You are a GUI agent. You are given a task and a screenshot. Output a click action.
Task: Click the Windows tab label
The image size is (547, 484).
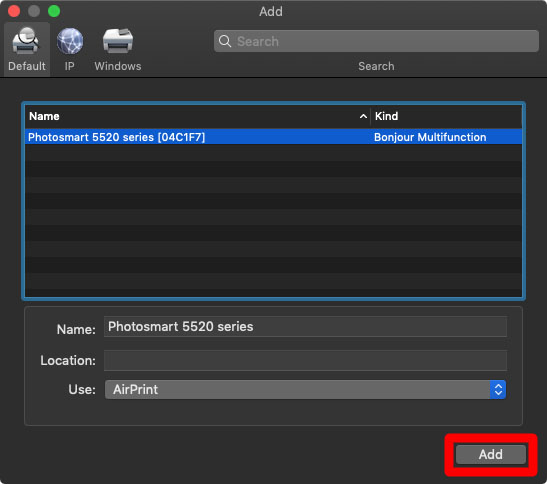118,66
